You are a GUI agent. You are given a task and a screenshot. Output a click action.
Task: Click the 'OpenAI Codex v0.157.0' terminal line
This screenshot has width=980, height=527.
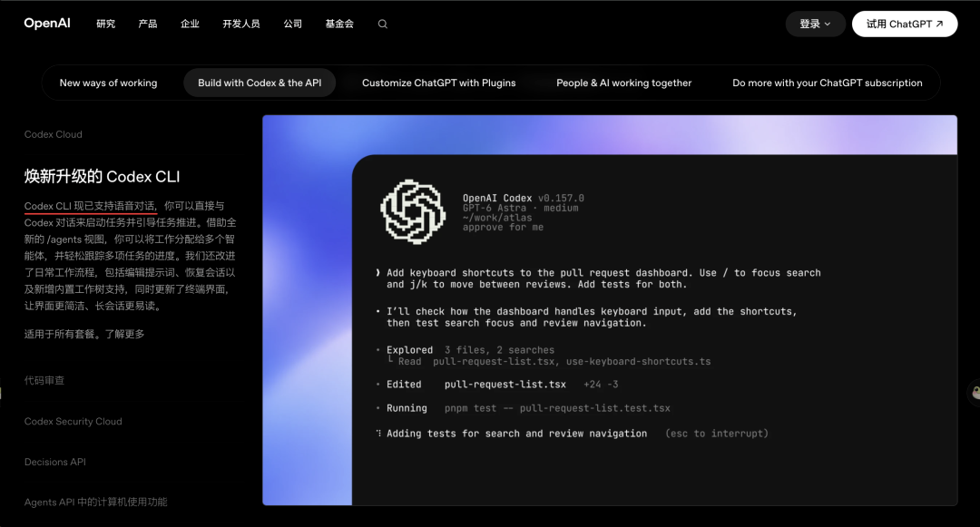click(524, 198)
